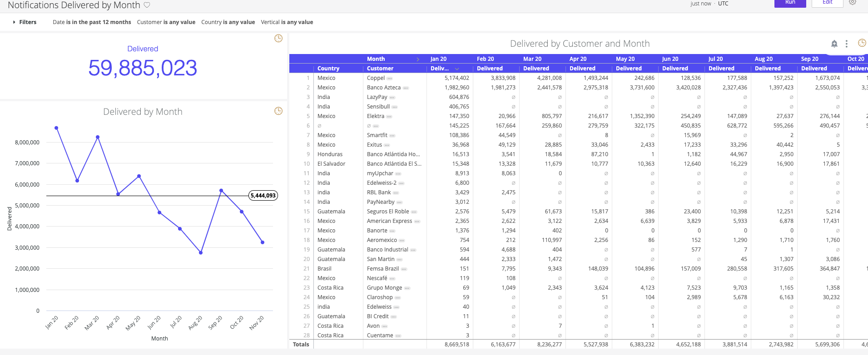Click the 5,444,093 reference line label
868x355 pixels.
point(263,196)
